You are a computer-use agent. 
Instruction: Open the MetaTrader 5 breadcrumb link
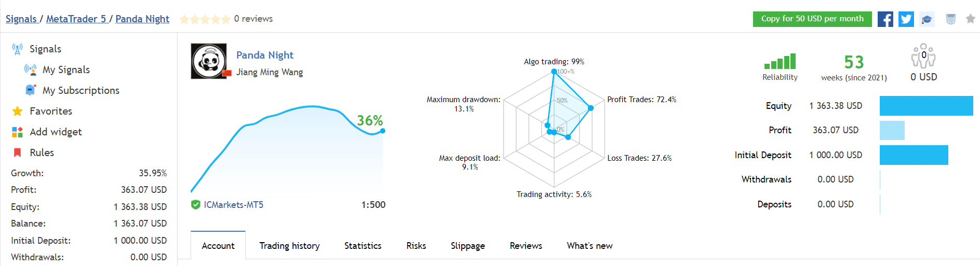coord(76,19)
